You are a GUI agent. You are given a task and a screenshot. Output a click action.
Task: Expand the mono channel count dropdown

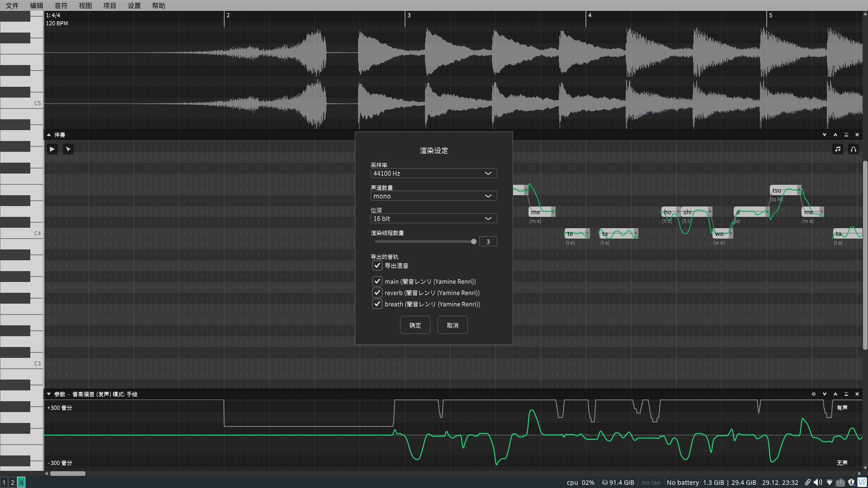pos(434,196)
